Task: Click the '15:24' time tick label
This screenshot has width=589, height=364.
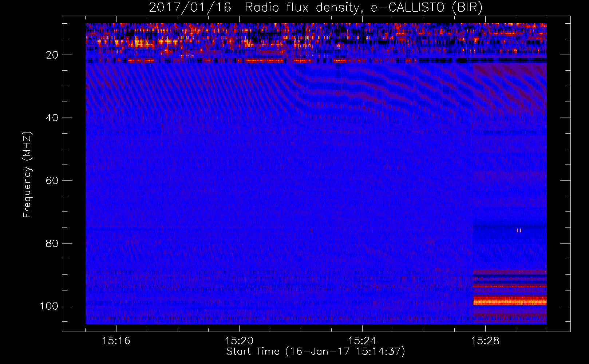Action: [x=362, y=341]
